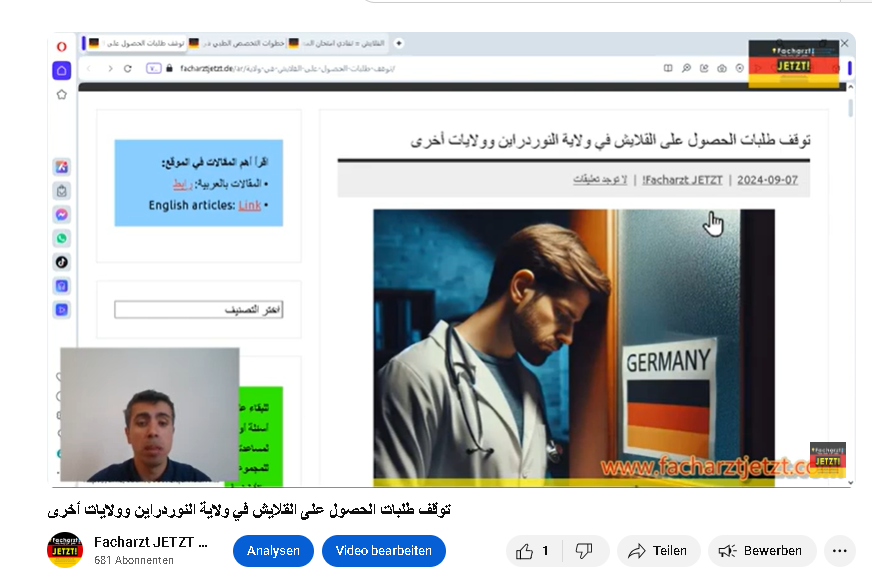The height and width of the screenshot is (580, 872).
Task: Click the !Facharzt JETZT author link
Action: click(x=682, y=180)
